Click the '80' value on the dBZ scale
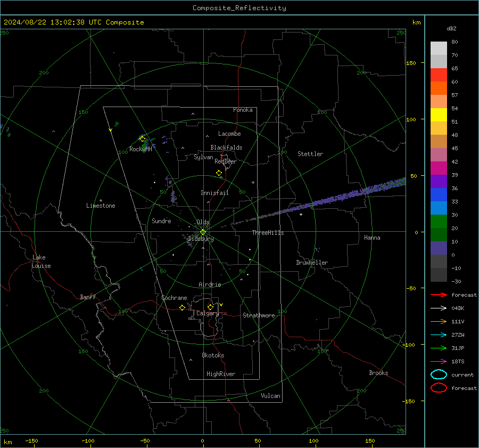The image size is (479, 448). click(455, 42)
